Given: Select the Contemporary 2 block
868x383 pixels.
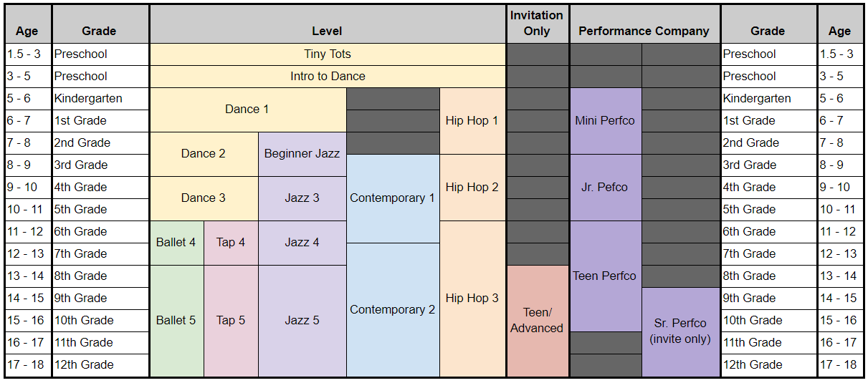Looking at the screenshot, I should (x=393, y=310).
